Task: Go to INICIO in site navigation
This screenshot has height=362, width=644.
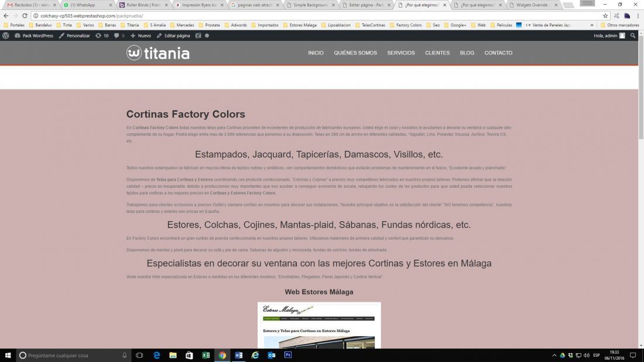Action: [316, 53]
